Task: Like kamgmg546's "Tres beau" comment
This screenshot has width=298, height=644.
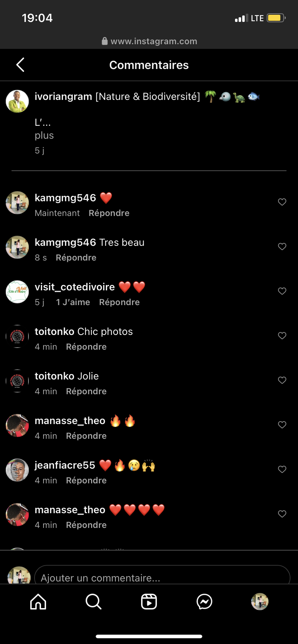Action: tap(282, 247)
